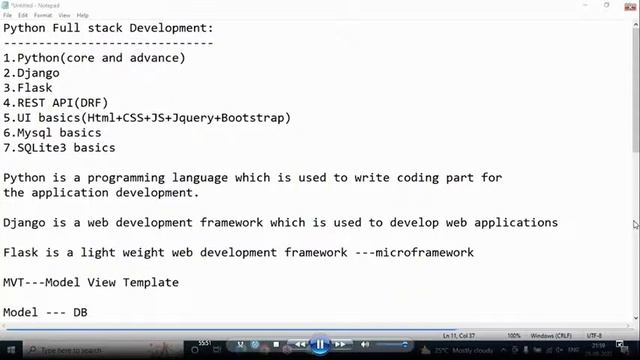Click the line 'MVT---Model View Template'
The height and width of the screenshot is (360, 640).
(91, 282)
